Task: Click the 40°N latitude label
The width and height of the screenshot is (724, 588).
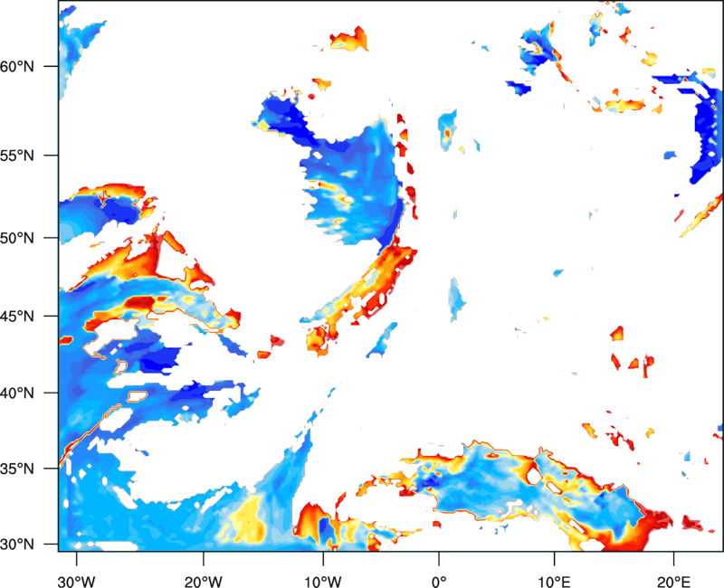Action: coord(17,394)
